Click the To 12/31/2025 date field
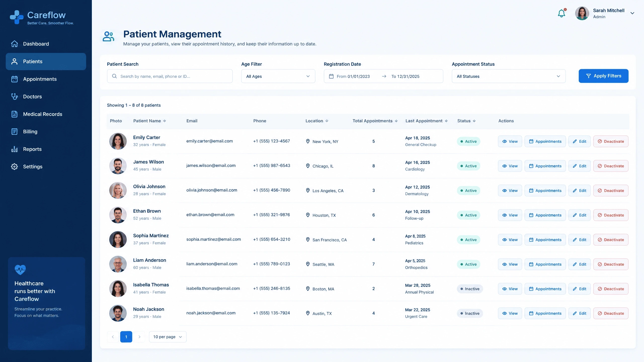Image resolution: width=644 pixels, height=362 pixels. [405, 76]
